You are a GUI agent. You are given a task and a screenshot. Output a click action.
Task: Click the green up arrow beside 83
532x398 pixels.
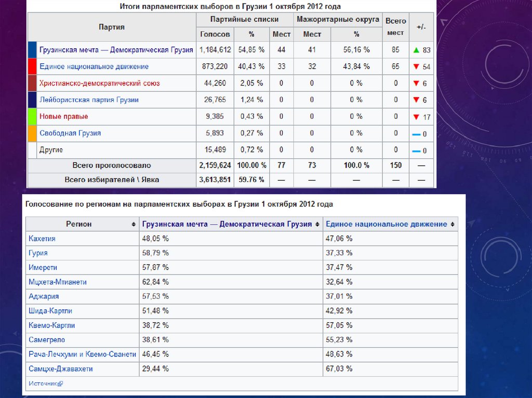pos(416,50)
